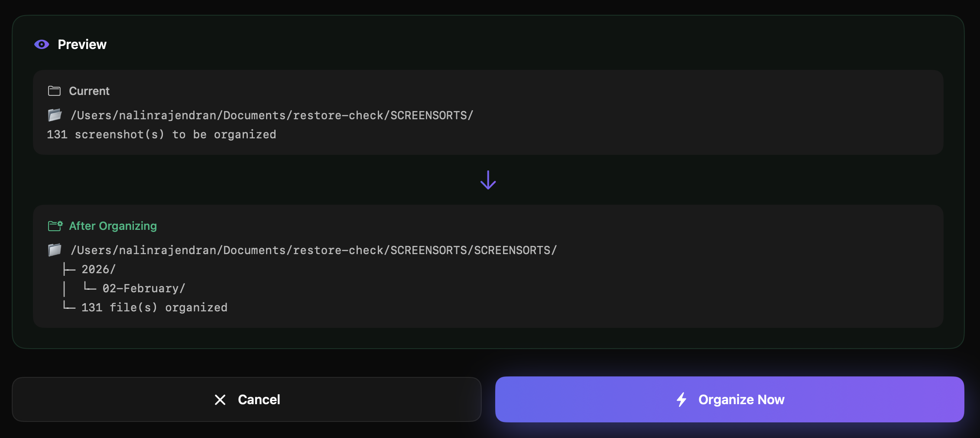This screenshot has width=980, height=438.
Task: Click the After Organizing label
Action: pos(113,226)
